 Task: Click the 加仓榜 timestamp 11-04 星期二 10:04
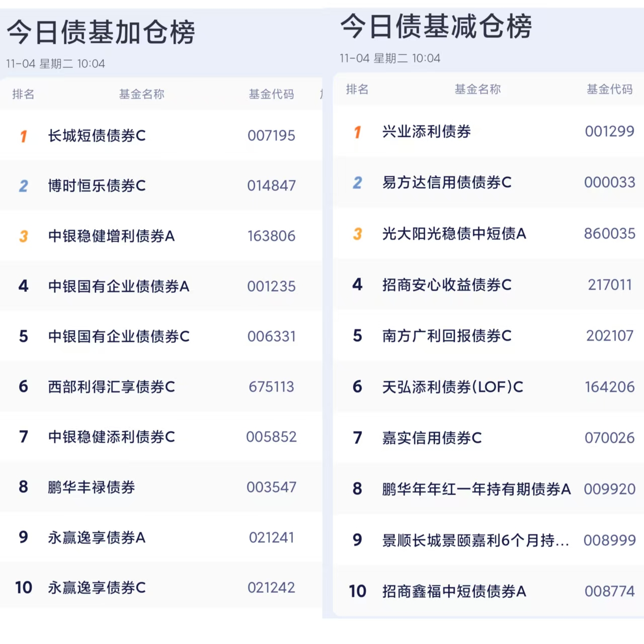[x=55, y=64]
